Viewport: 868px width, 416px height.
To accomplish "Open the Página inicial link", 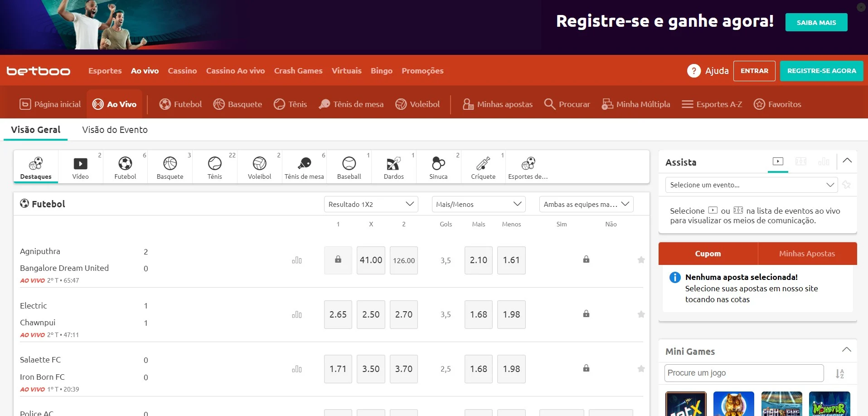I will [x=50, y=104].
